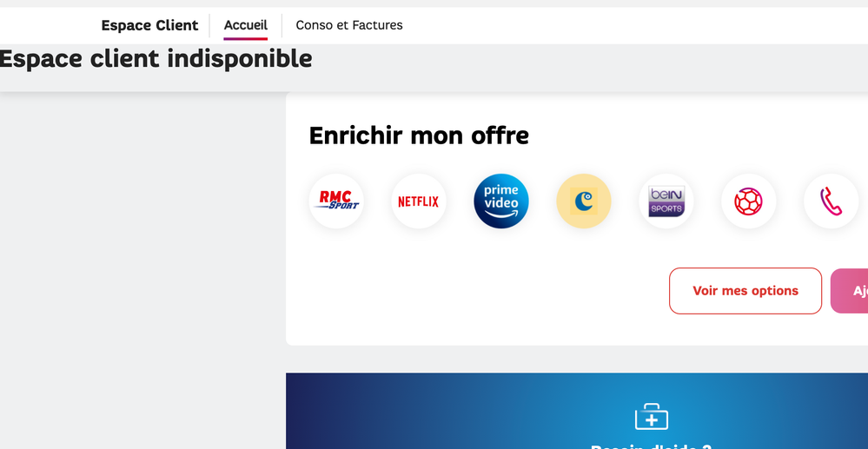Click the Espace Client title link
This screenshot has width=868, height=449.
coord(149,25)
